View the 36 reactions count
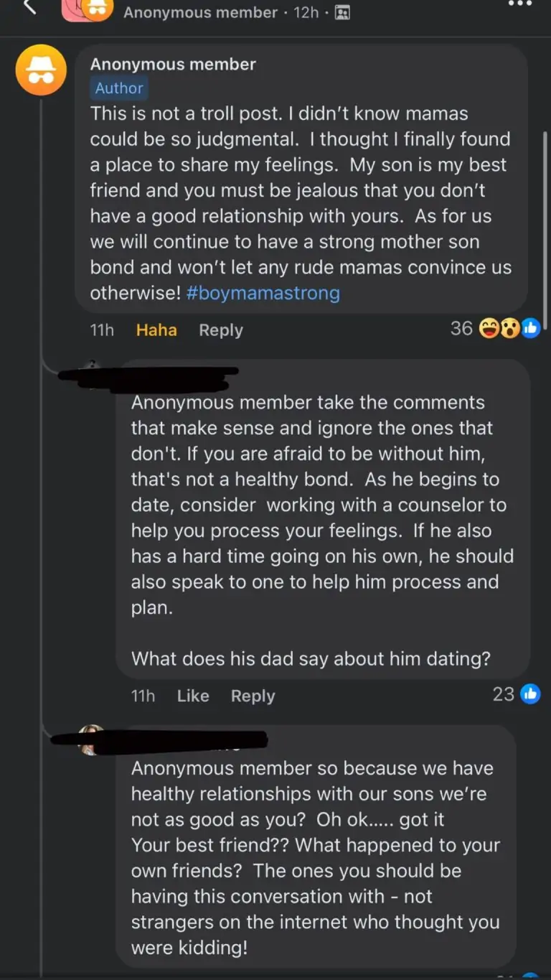This screenshot has height=980, width=551. click(461, 329)
